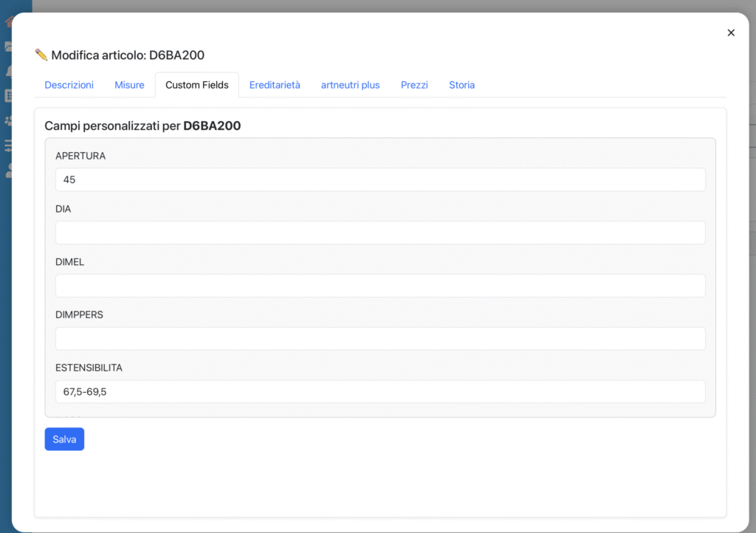756x533 pixels.
Task: Select the DIMEL text field
Action: [x=379, y=286]
